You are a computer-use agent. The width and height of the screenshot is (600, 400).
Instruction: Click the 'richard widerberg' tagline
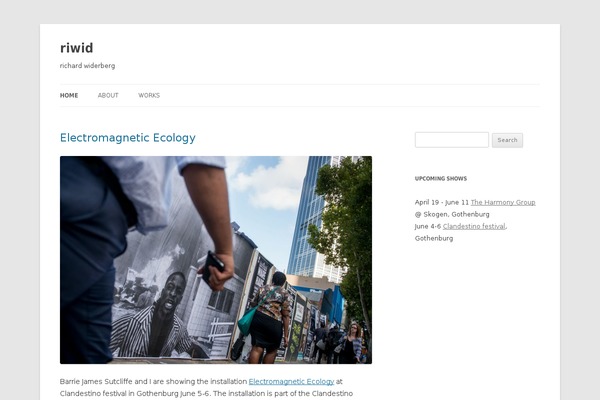pyautogui.click(x=87, y=65)
